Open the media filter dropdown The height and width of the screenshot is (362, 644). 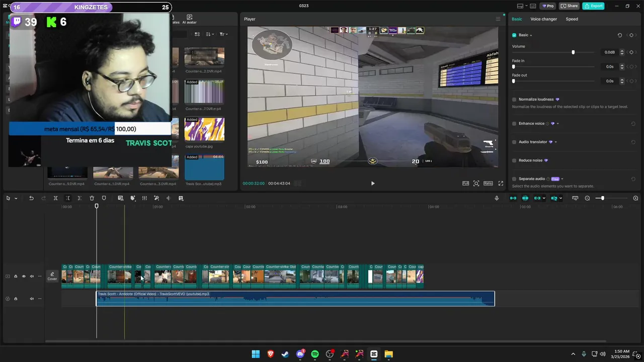click(224, 34)
